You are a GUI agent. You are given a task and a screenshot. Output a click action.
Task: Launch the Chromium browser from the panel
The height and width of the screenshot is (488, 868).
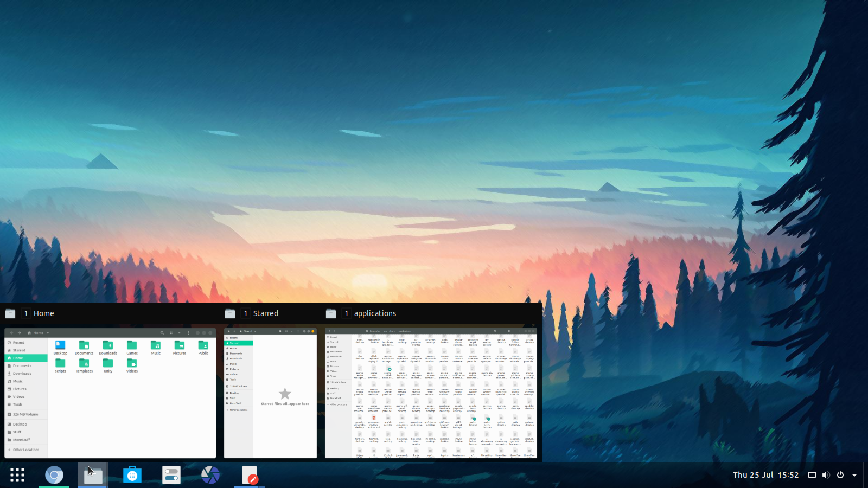(x=54, y=475)
